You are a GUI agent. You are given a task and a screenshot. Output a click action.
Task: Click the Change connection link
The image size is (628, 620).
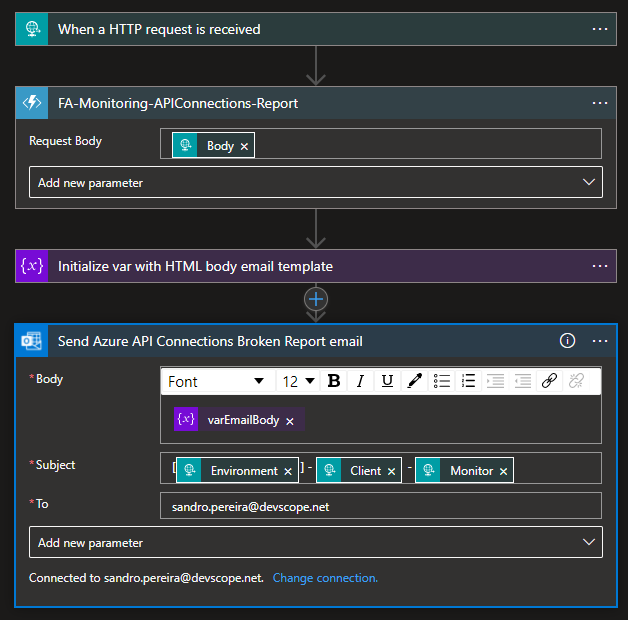325,578
